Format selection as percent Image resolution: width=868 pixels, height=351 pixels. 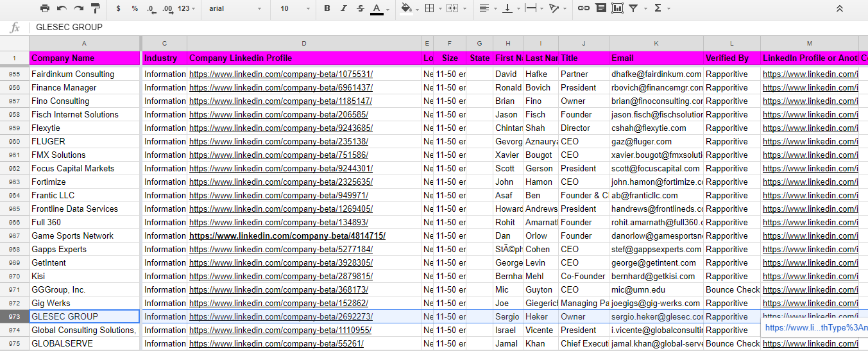tap(135, 8)
